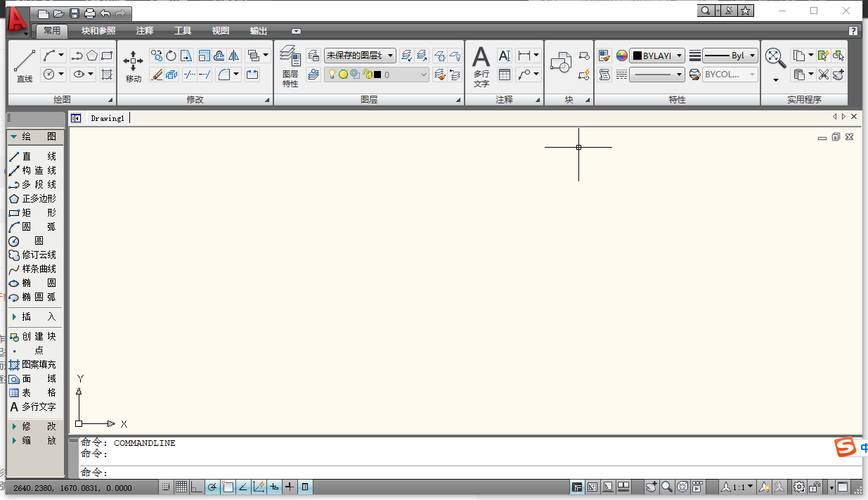This screenshot has height=500, width=868.
Task: Click the mirror icon in 修改 panel
Action: (x=234, y=56)
